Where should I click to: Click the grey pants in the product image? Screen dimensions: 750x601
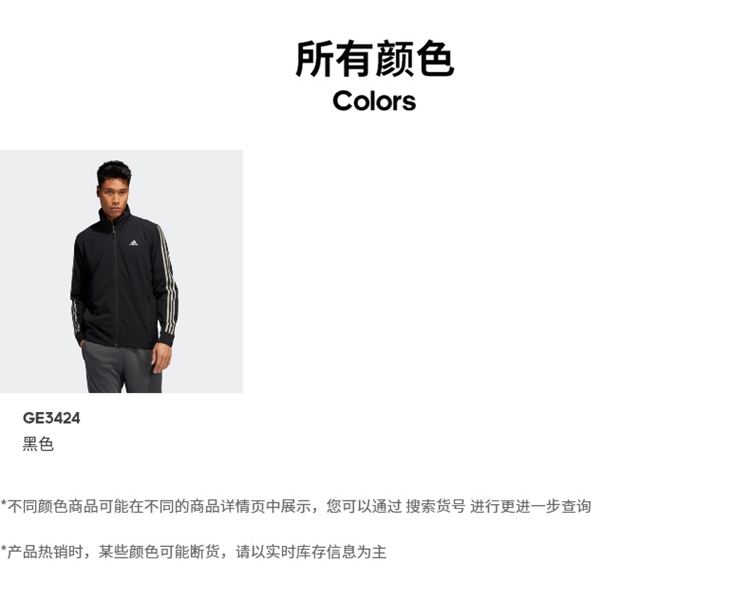(x=121, y=367)
